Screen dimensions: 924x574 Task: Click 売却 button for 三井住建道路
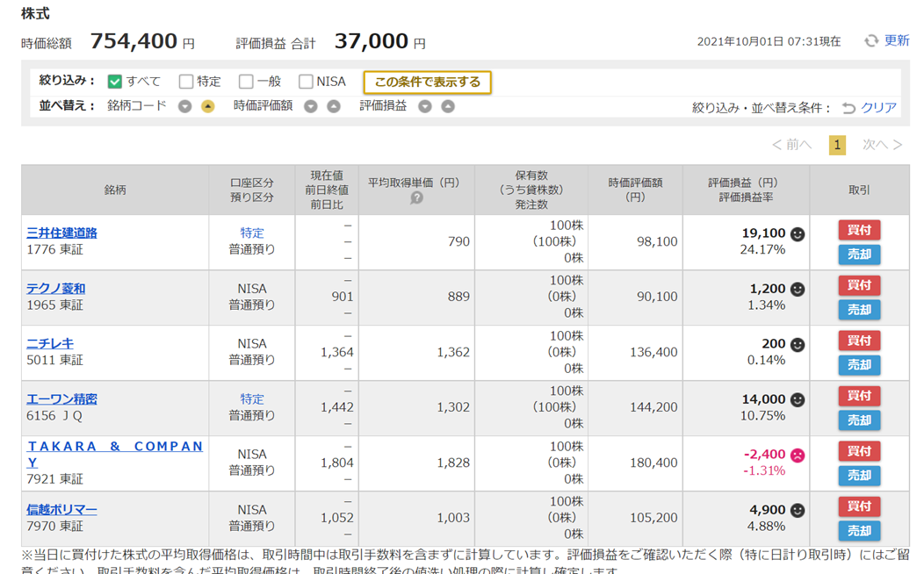tap(859, 255)
